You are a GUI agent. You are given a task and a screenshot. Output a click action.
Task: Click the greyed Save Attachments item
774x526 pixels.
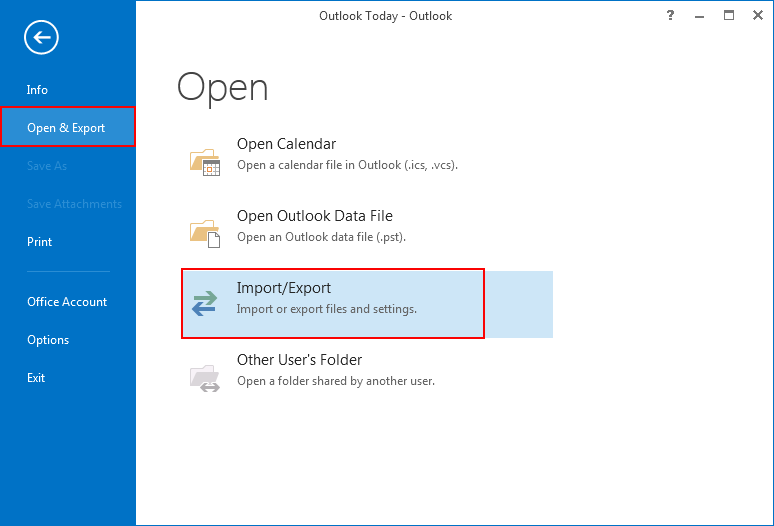[x=74, y=204]
